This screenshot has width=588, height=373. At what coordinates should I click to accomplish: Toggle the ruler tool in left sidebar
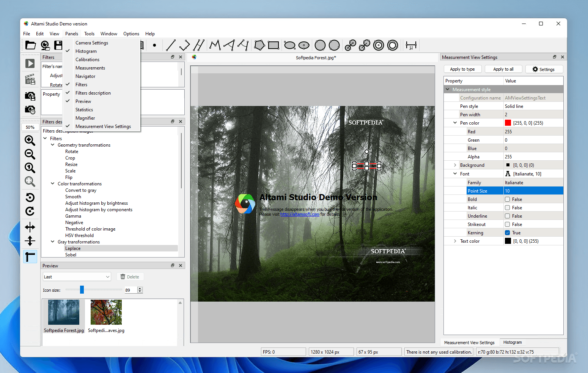[30, 257]
